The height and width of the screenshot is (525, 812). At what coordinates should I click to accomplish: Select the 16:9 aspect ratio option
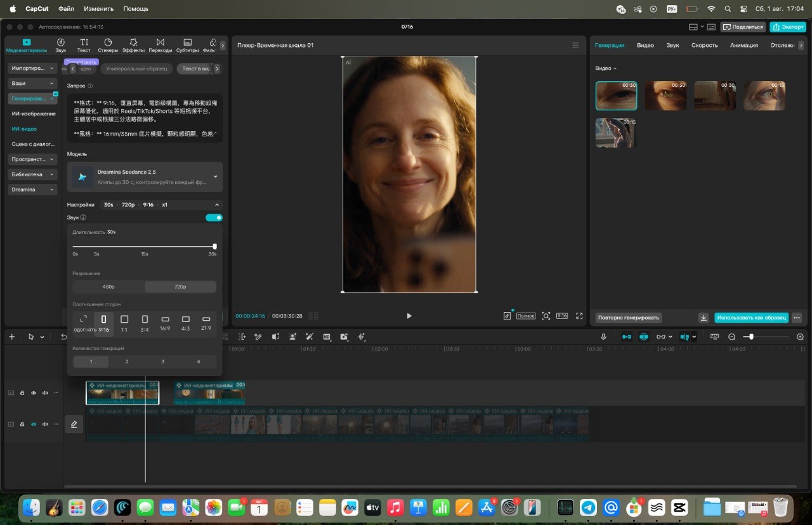[165, 323]
